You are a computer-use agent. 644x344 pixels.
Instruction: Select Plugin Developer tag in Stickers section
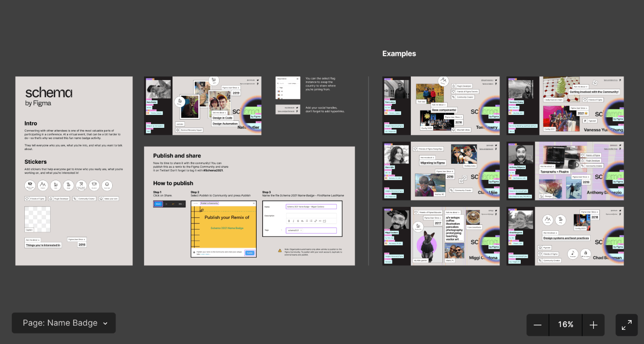[x=59, y=199]
